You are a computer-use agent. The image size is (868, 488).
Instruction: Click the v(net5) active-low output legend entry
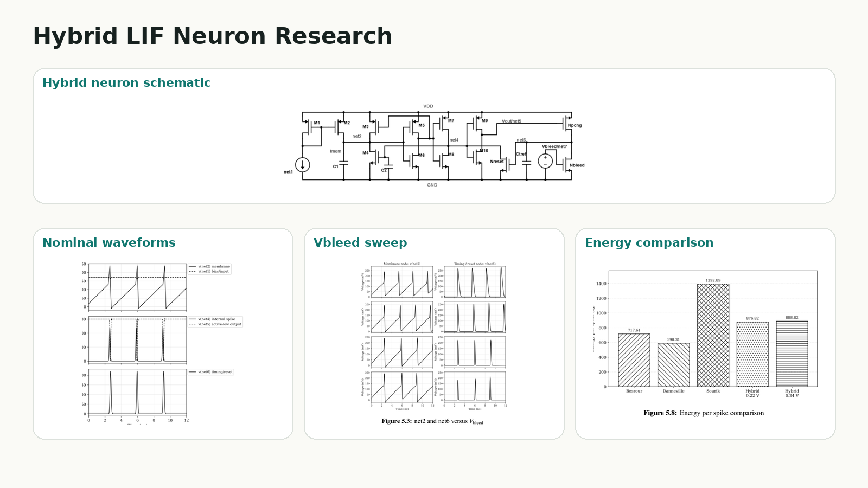click(x=215, y=324)
